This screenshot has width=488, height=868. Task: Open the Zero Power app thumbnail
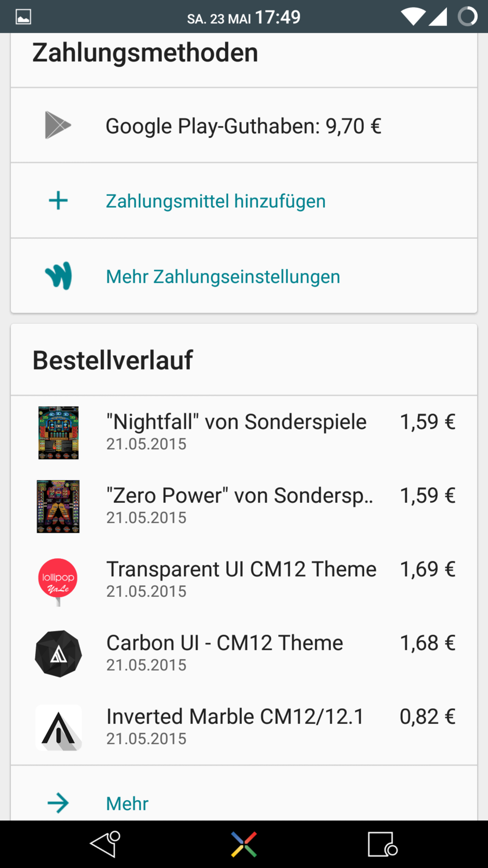pos(58,506)
